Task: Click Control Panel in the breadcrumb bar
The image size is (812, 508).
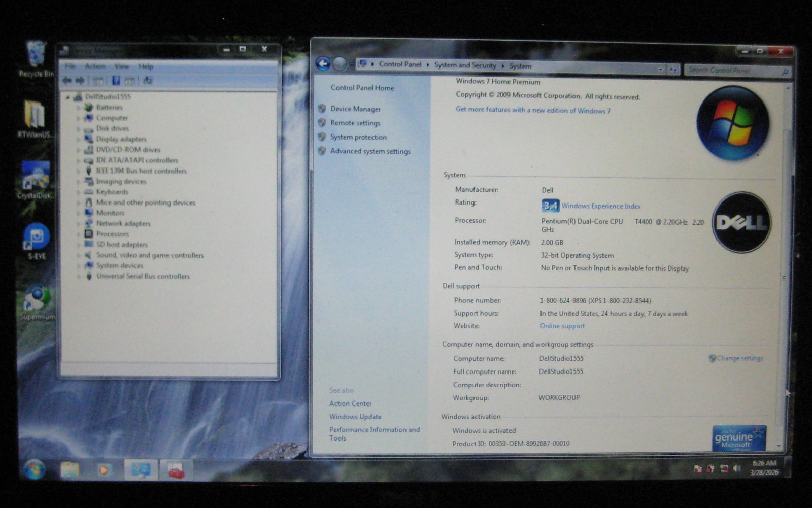Action: (x=400, y=64)
